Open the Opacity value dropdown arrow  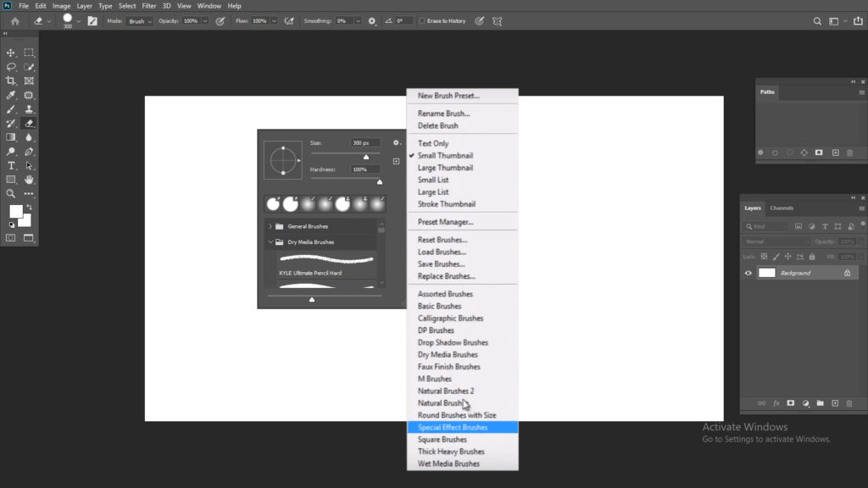205,21
